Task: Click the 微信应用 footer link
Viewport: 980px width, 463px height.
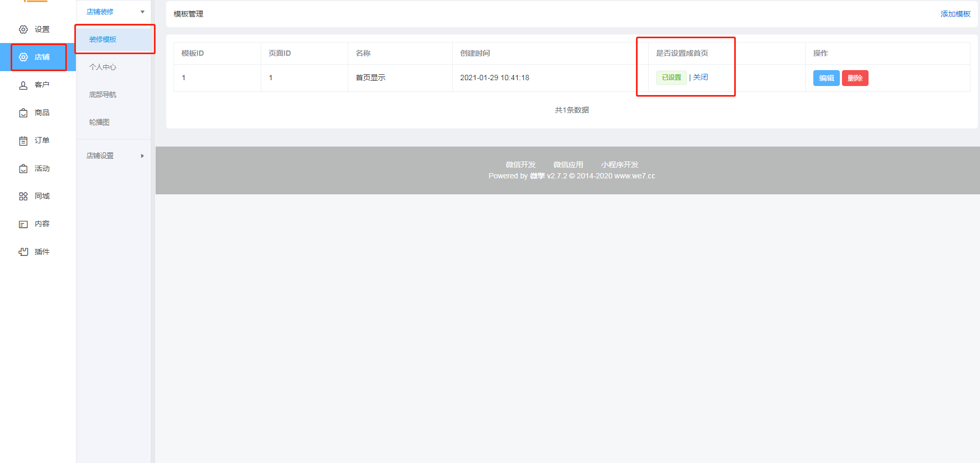Action: tap(568, 165)
